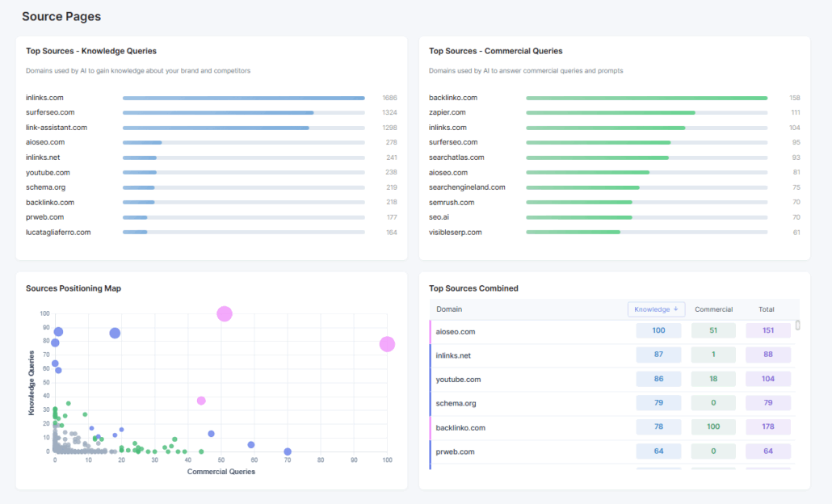Click visibleserp.com in commercial sources

click(456, 233)
